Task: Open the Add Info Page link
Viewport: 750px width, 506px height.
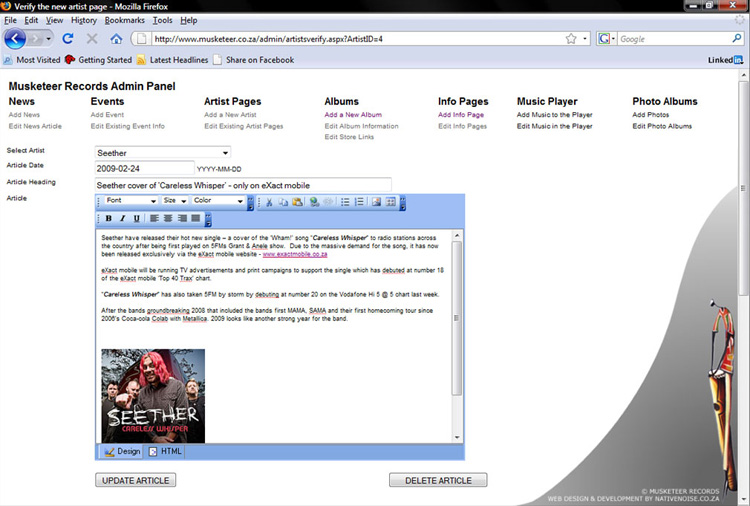Action: tap(461, 115)
